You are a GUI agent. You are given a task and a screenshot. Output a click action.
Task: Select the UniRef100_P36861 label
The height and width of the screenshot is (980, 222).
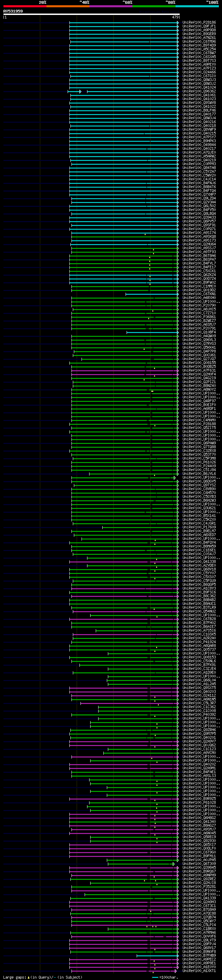199,317
